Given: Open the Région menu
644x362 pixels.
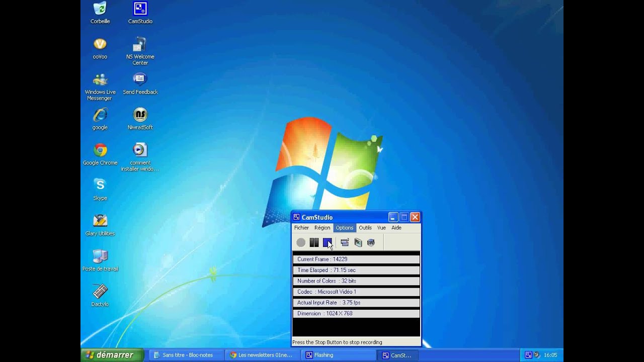Looking at the screenshot, I should point(322,228).
